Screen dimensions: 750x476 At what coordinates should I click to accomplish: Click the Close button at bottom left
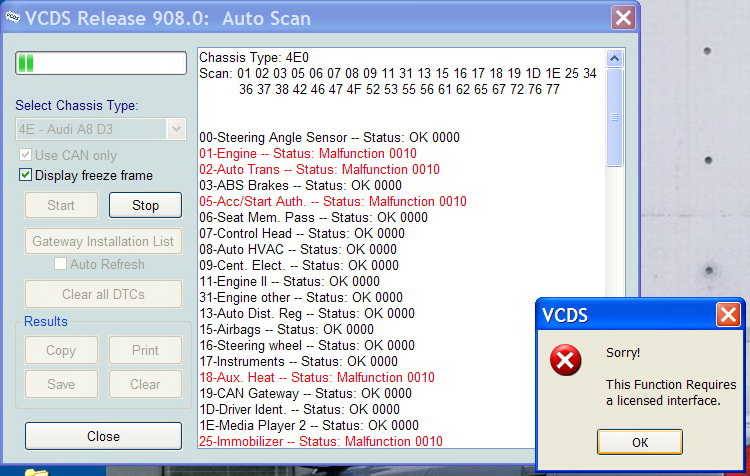coord(103,436)
